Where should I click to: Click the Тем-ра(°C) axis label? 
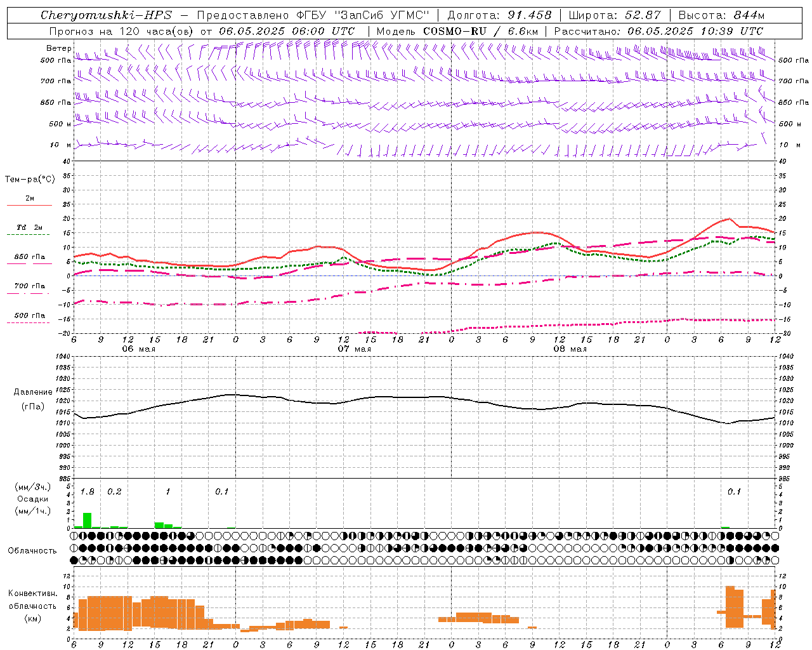[30, 180]
